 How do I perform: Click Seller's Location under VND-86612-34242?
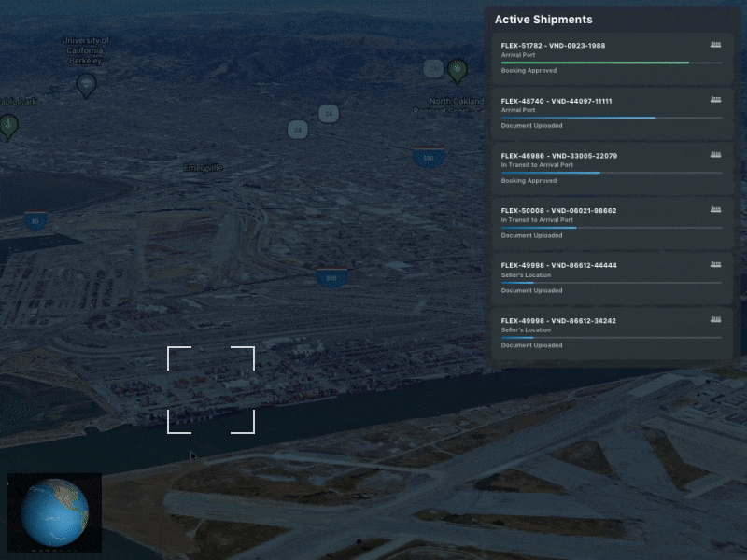pos(526,329)
